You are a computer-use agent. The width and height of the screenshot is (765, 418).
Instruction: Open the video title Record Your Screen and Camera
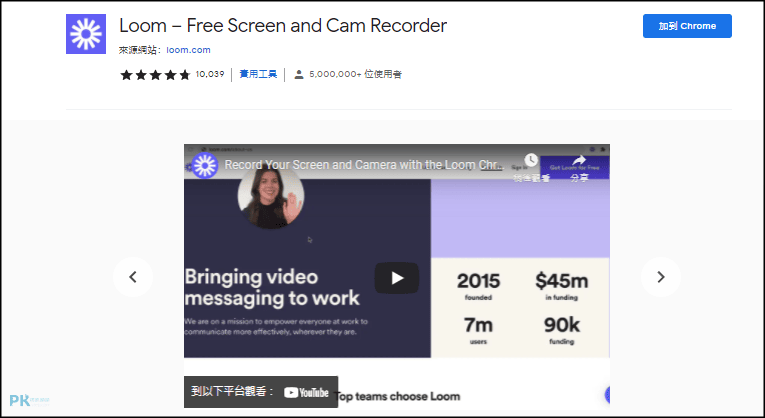point(363,165)
